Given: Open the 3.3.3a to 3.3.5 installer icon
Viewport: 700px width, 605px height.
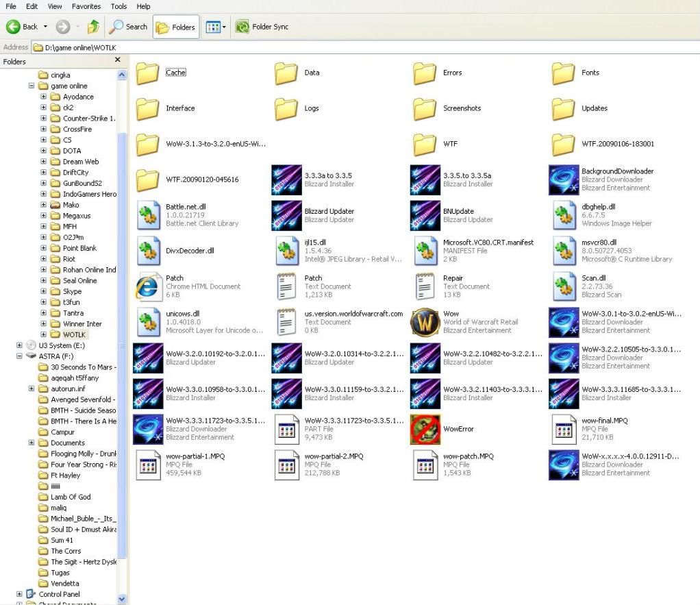Looking at the screenshot, I should coord(286,180).
